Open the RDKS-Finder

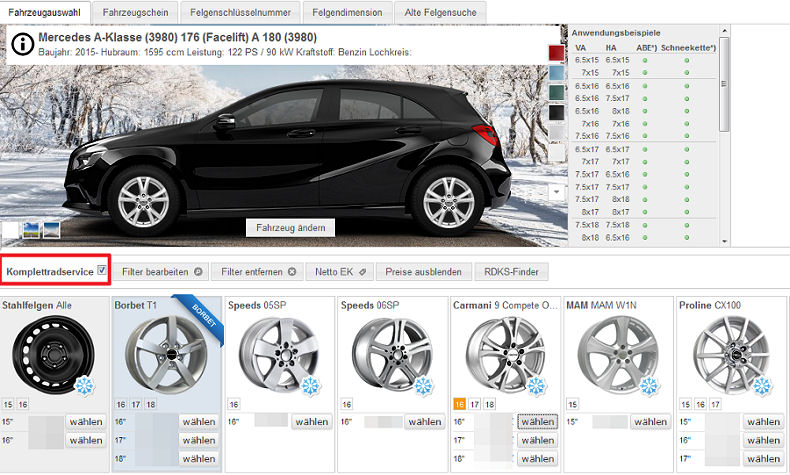tap(511, 272)
